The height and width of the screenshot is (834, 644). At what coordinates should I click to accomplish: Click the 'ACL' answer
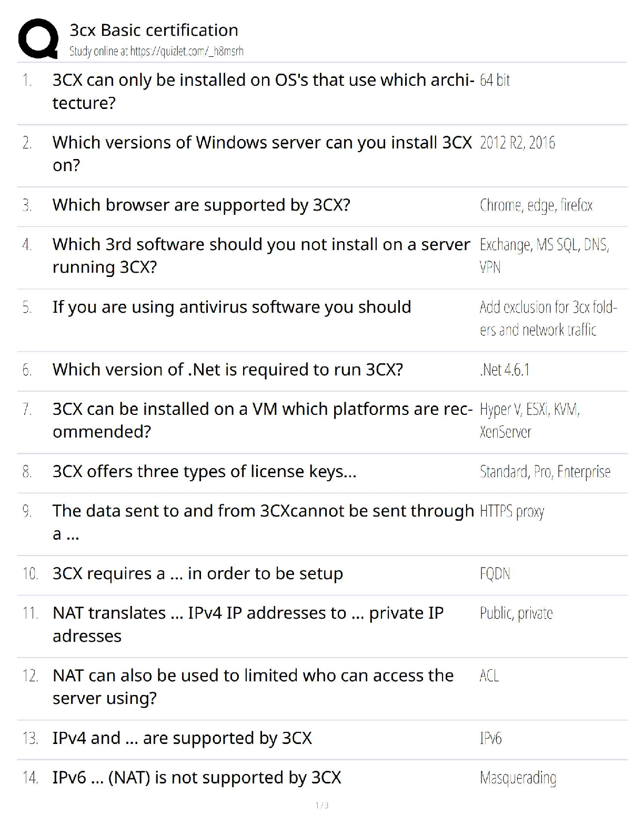489,676
